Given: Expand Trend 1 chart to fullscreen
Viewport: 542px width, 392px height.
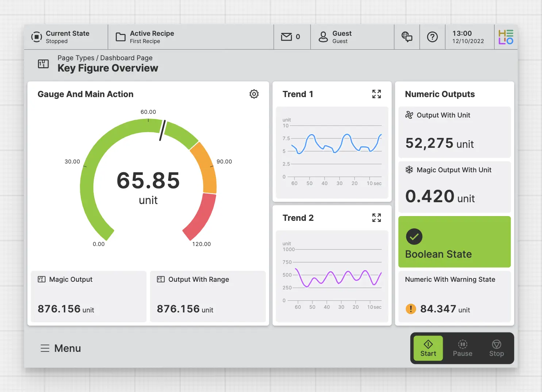Looking at the screenshot, I should (x=376, y=94).
